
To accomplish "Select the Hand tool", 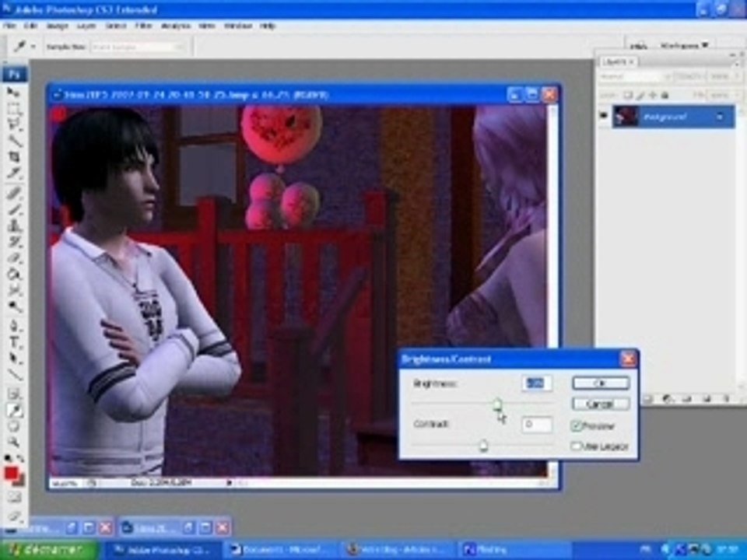I will coord(14,426).
